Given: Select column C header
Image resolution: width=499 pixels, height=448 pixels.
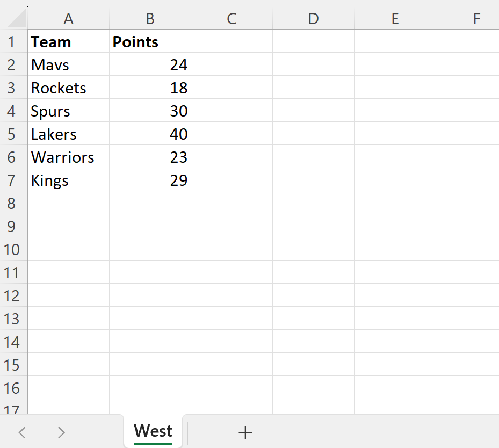Looking at the screenshot, I should pos(232,19).
